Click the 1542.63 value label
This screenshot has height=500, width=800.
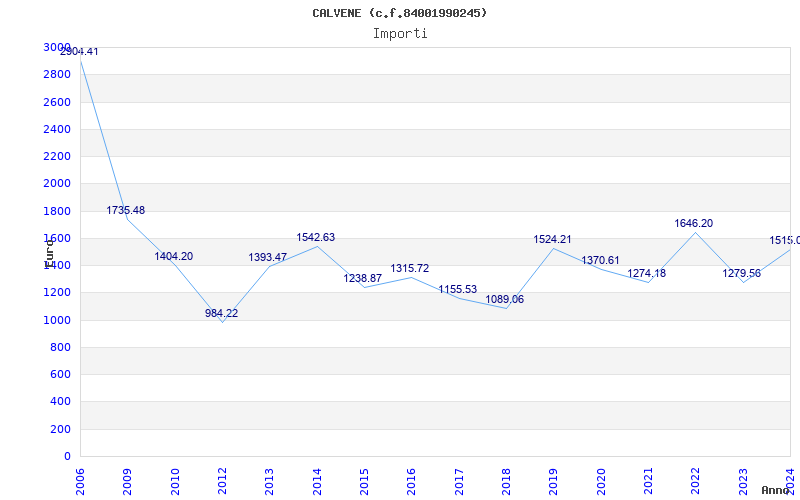click(x=316, y=237)
